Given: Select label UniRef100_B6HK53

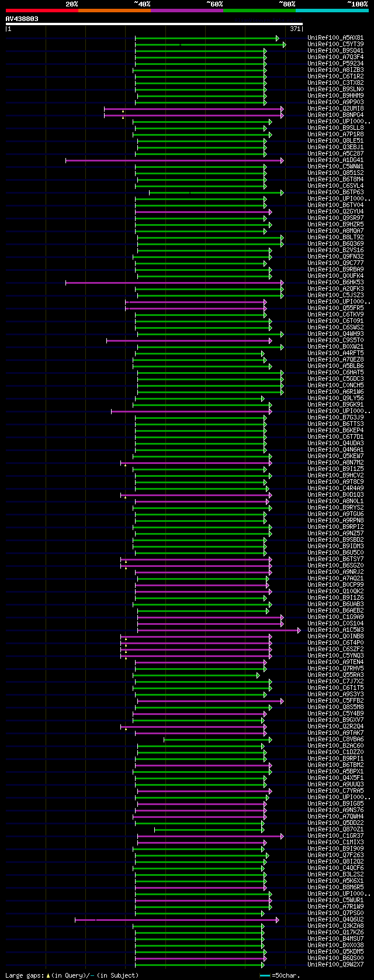Looking at the screenshot, I should click(335, 283).
